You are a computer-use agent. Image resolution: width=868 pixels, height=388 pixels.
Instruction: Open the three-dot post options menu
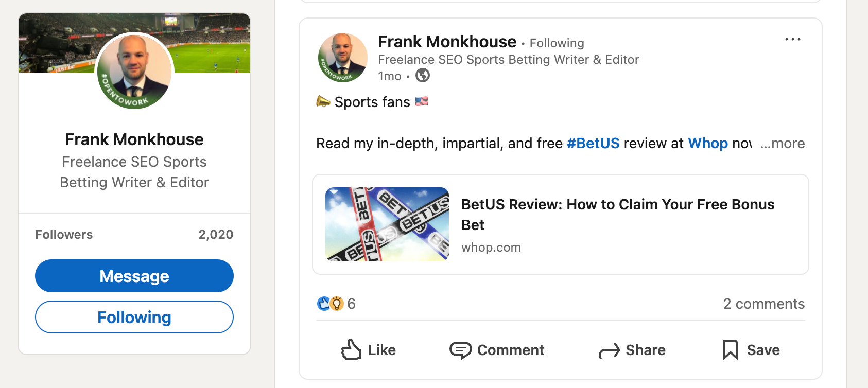(x=793, y=39)
